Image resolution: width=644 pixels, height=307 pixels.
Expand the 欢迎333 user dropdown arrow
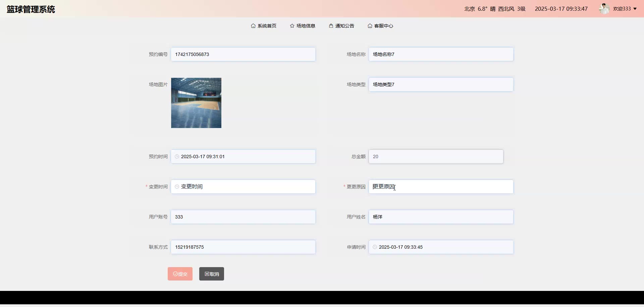click(635, 9)
